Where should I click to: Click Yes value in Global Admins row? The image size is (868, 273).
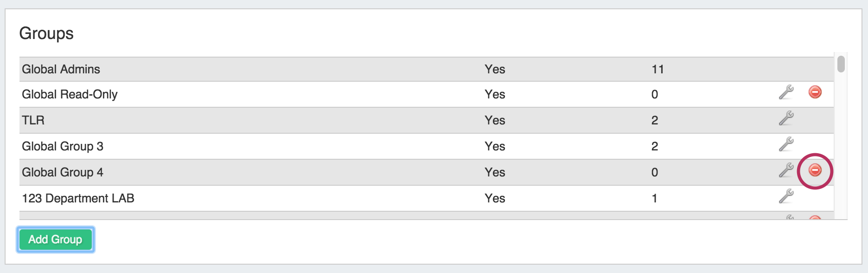(x=495, y=70)
